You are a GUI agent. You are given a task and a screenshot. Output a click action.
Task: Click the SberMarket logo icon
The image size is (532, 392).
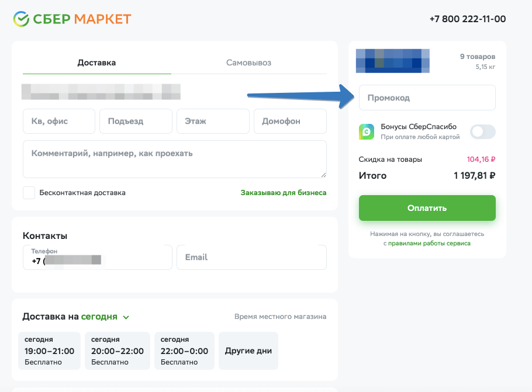(x=21, y=19)
